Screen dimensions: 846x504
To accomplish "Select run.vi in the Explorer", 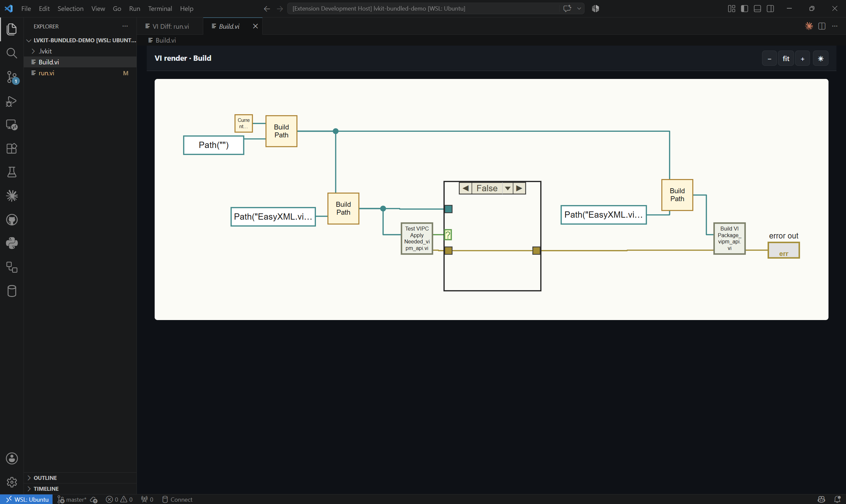I will tap(80, 73).
